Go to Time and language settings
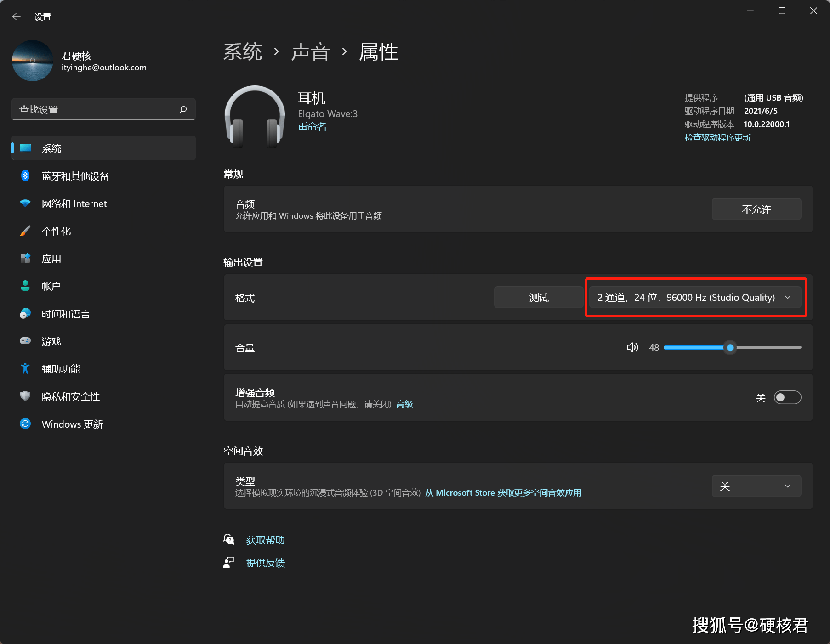 coord(65,314)
